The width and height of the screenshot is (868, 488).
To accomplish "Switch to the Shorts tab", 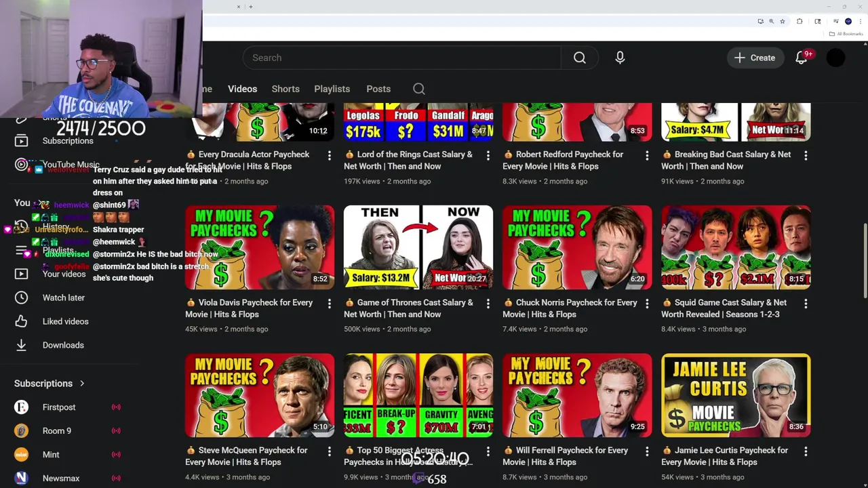I will [x=285, y=89].
